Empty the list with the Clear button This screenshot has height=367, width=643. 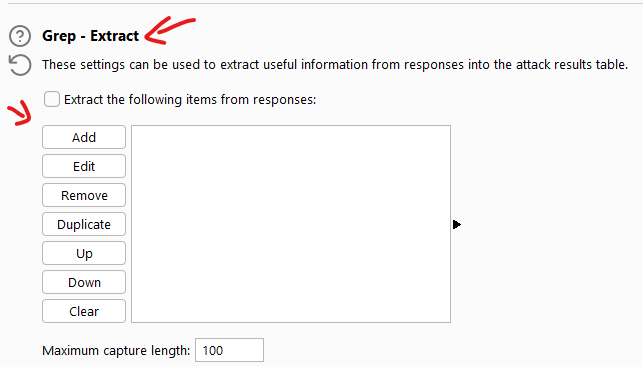point(84,311)
